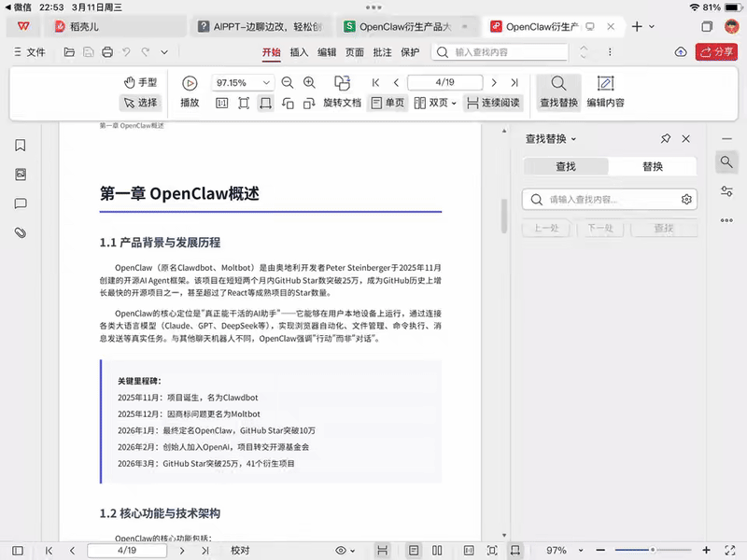Viewport: 747px width, 560px height.
Task: Click the fit width icon in toolbar
Action: (x=265, y=103)
